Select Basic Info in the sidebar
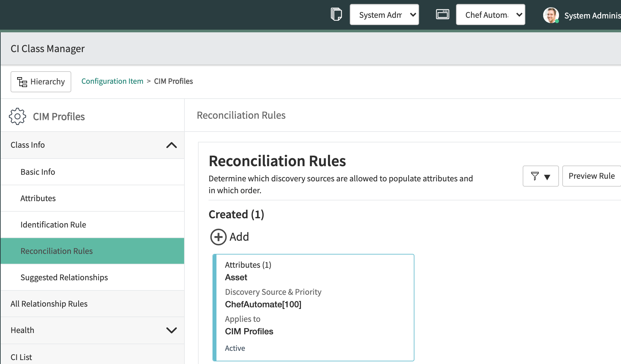The height and width of the screenshot is (364, 621). coord(38,172)
